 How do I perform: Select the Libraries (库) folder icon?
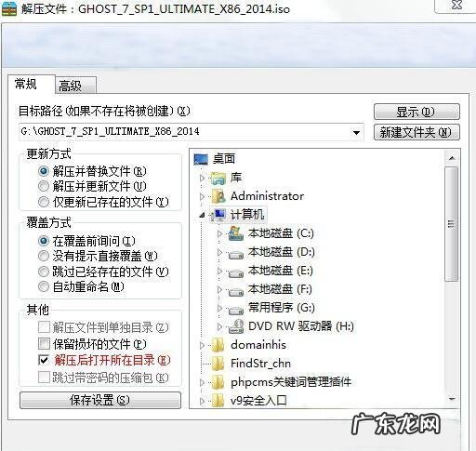coord(218,178)
